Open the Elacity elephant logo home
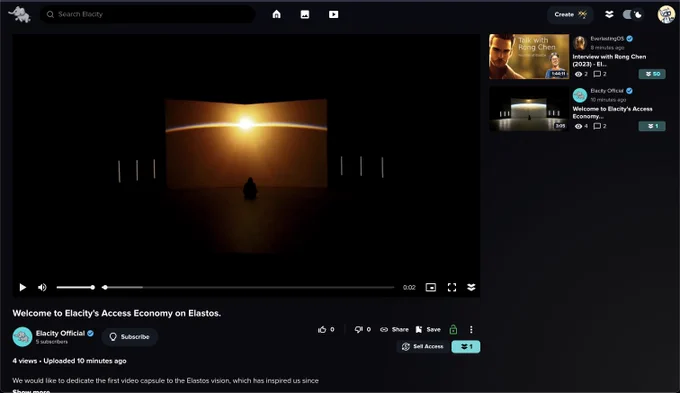This screenshot has width=680, height=393. tap(20, 14)
